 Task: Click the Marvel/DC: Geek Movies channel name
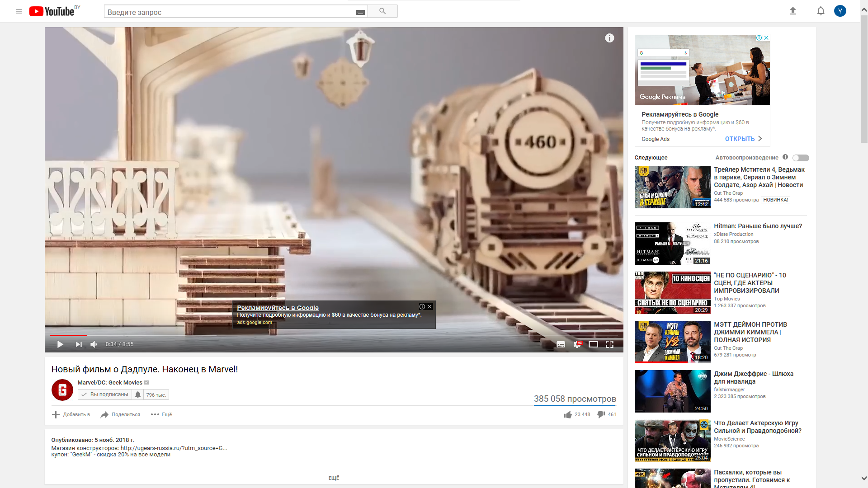(109, 382)
